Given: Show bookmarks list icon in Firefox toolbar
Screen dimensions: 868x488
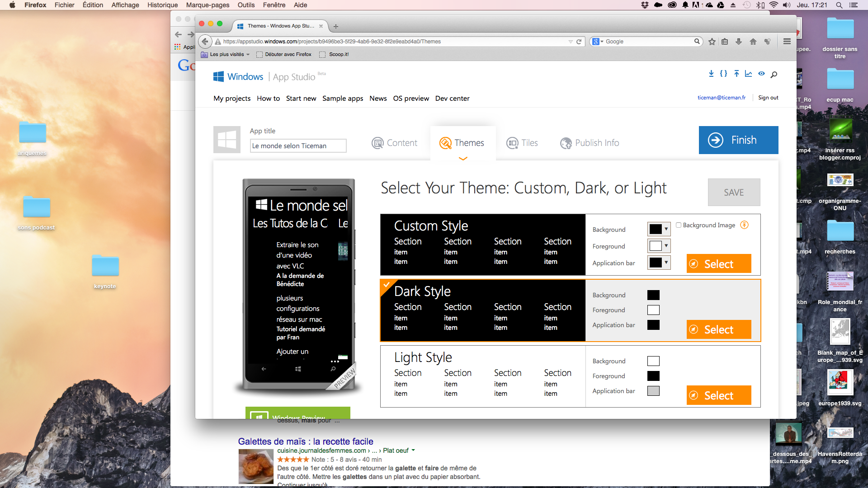Looking at the screenshot, I should (725, 42).
